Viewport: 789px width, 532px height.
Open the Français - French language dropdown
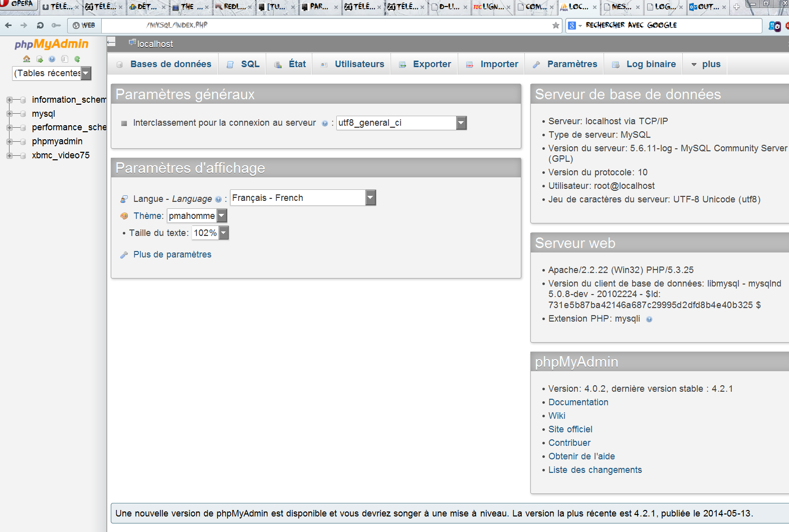(303, 198)
